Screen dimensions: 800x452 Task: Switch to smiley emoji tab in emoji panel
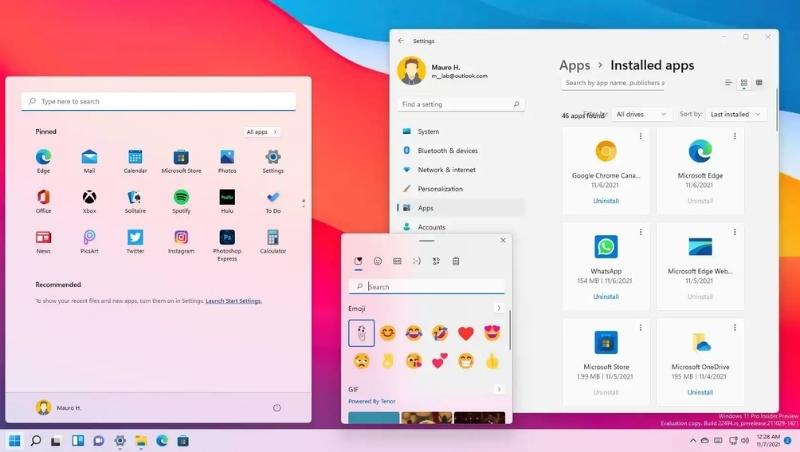[x=378, y=261]
